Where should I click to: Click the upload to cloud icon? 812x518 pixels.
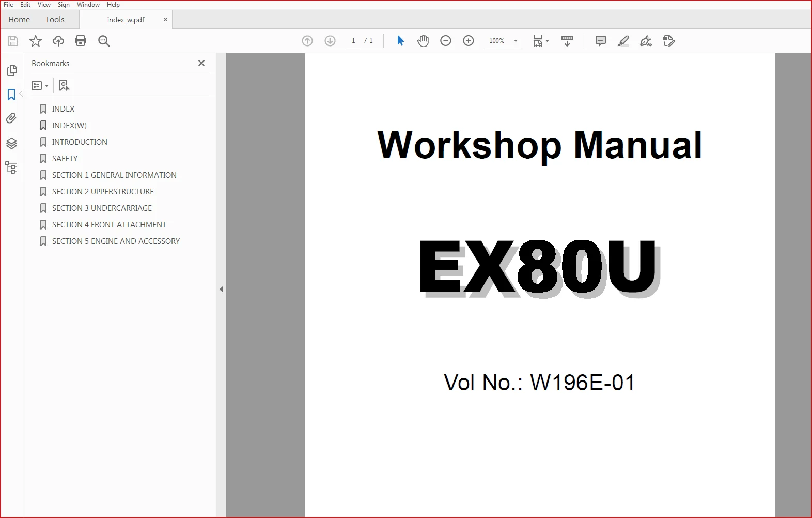pyautogui.click(x=58, y=41)
